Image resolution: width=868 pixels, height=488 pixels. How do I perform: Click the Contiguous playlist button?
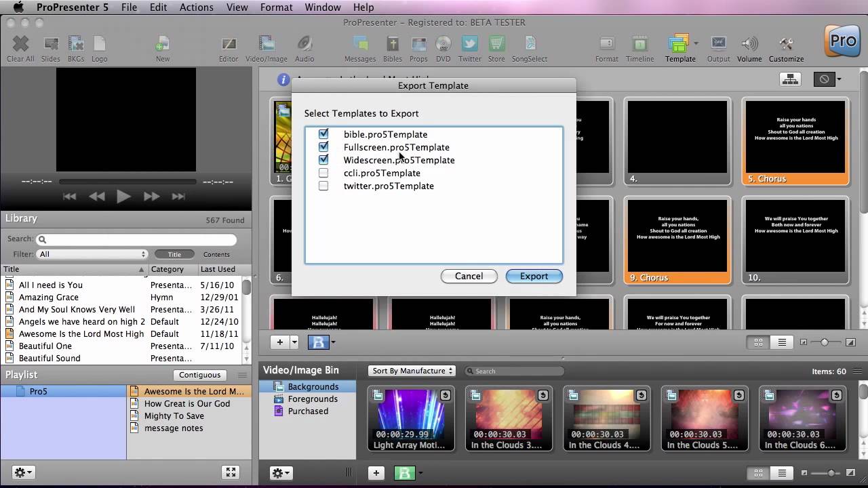pos(200,375)
